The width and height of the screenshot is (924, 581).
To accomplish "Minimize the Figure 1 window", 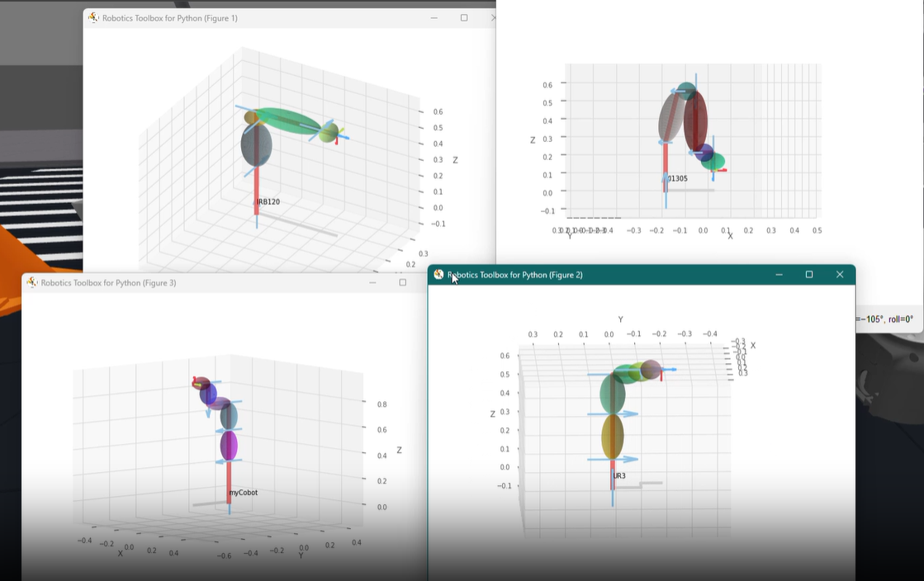I will [x=434, y=17].
